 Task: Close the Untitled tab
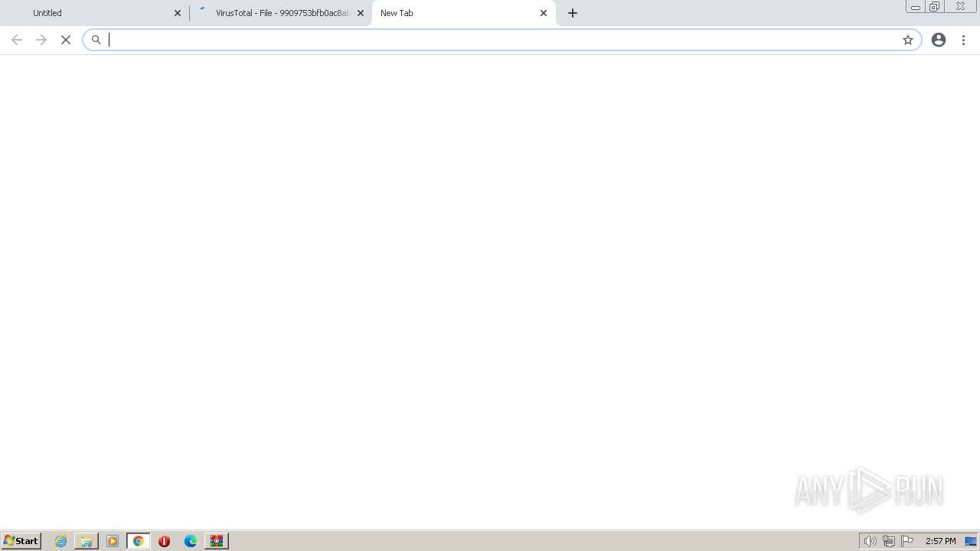[x=178, y=13]
